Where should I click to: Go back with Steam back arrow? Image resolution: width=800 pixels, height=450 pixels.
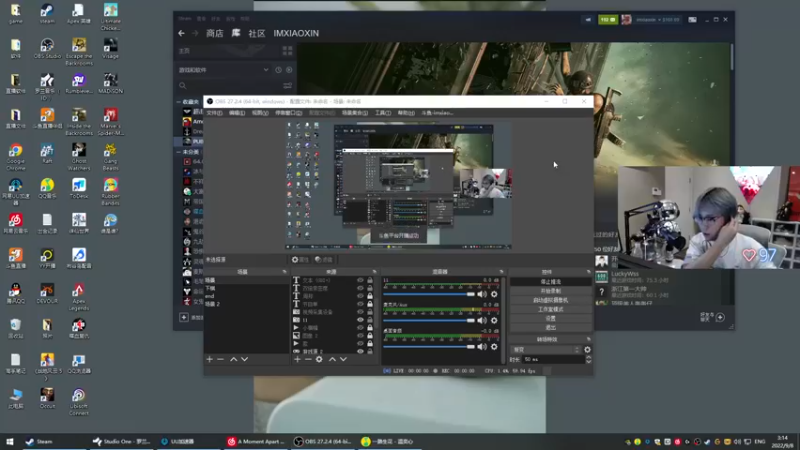pos(181,33)
